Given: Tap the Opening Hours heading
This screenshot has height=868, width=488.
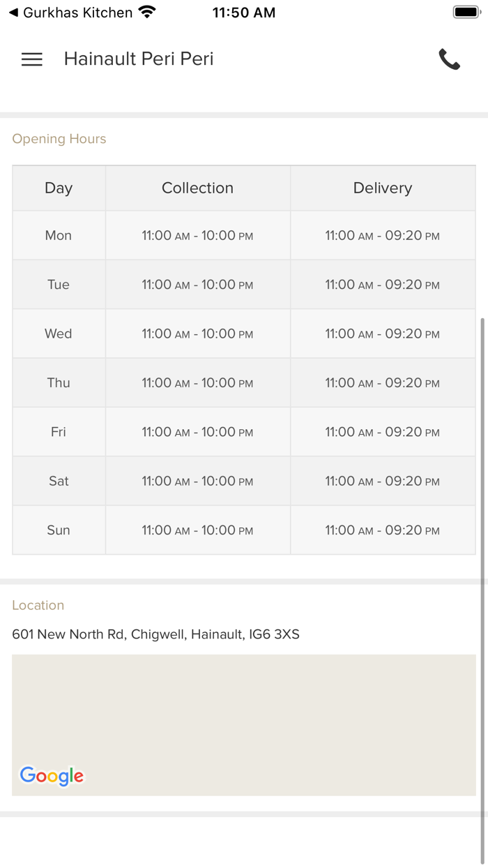Looking at the screenshot, I should pyautogui.click(x=59, y=139).
